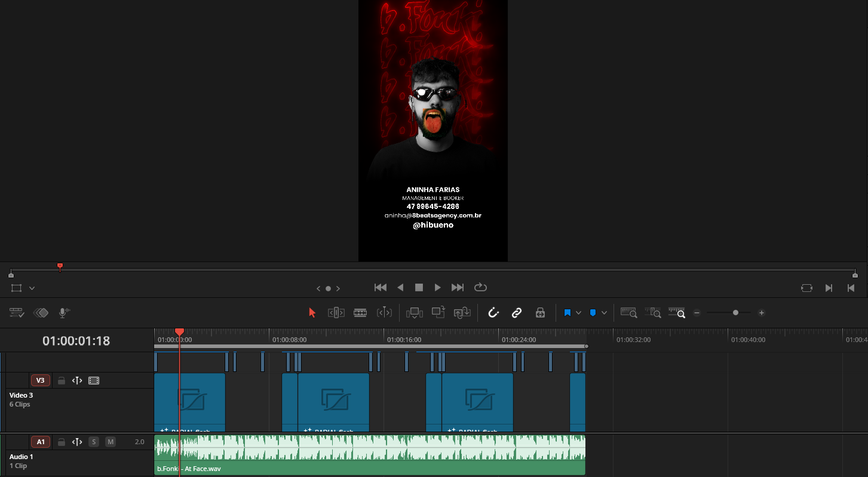This screenshot has height=477, width=868.
Task: Open the flag color dropdown arrow
Action: click(x=578, y=313)
